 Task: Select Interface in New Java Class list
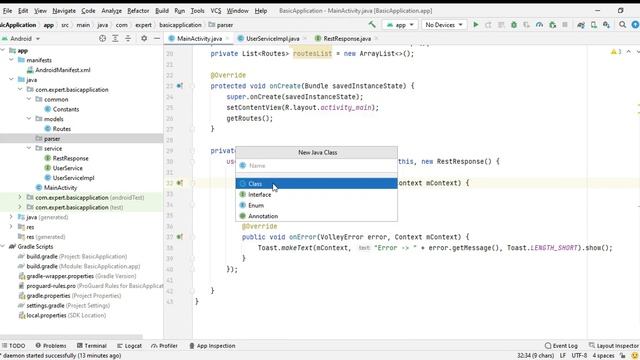(x=316, y=195)
